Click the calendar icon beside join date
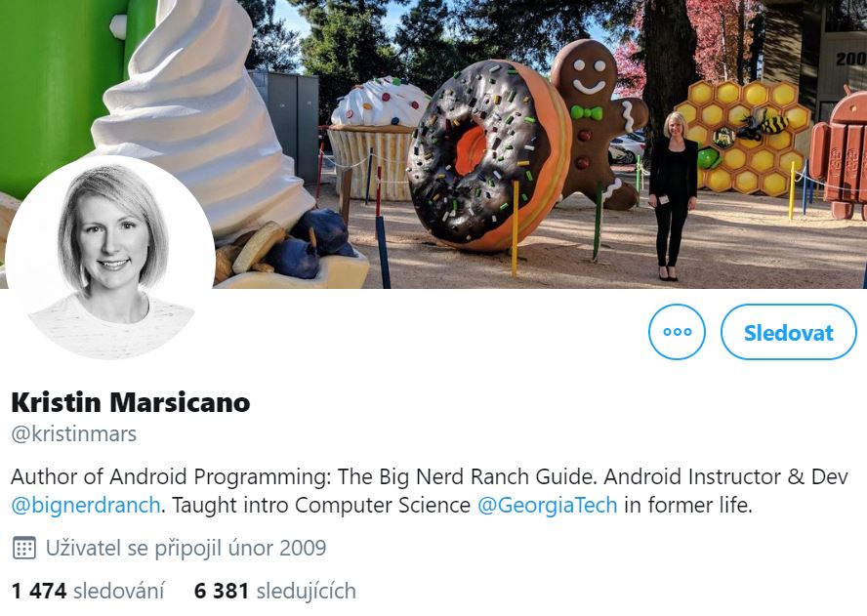This screenshot has height=616, width=867. pos(23,548)
